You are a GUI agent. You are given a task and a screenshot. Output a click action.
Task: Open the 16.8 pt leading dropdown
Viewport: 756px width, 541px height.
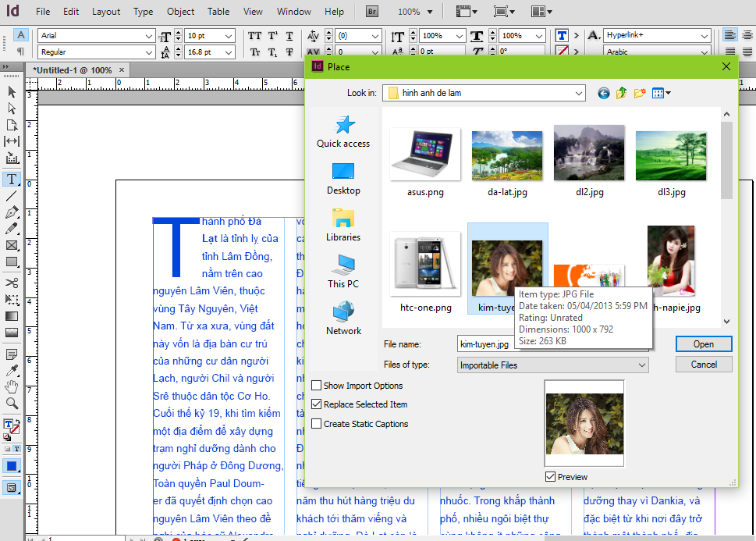(x=229, y=52)
